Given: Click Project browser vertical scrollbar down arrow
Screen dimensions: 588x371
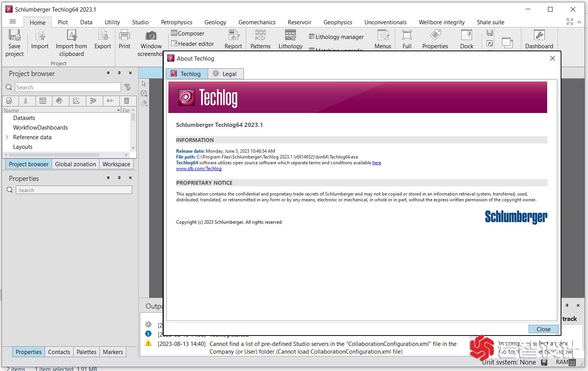Looking at the screenshot, I should point(133,148).
